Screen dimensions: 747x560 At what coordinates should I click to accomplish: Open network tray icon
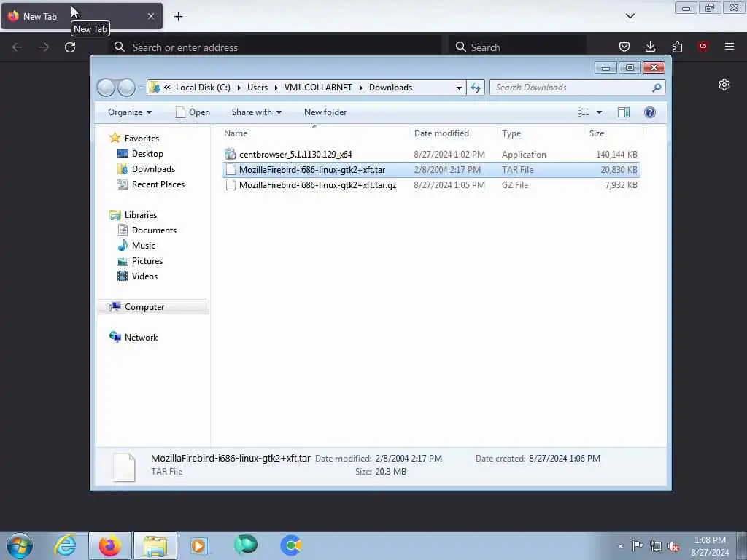pos(656,546)
